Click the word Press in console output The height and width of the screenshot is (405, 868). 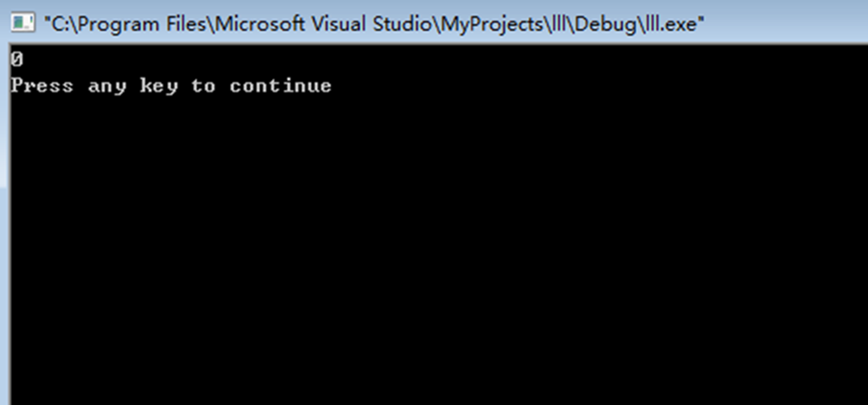tap(42, 86)
